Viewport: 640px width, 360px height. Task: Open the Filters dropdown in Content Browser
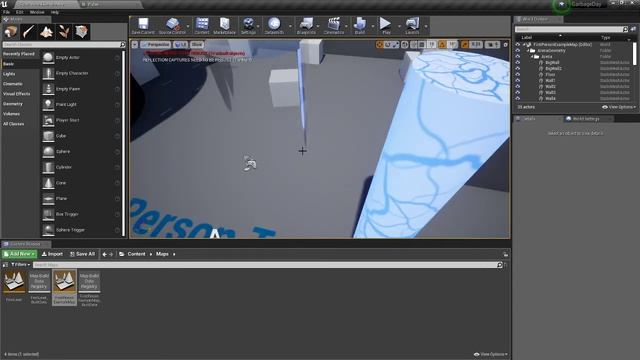[x=20, y=264]
